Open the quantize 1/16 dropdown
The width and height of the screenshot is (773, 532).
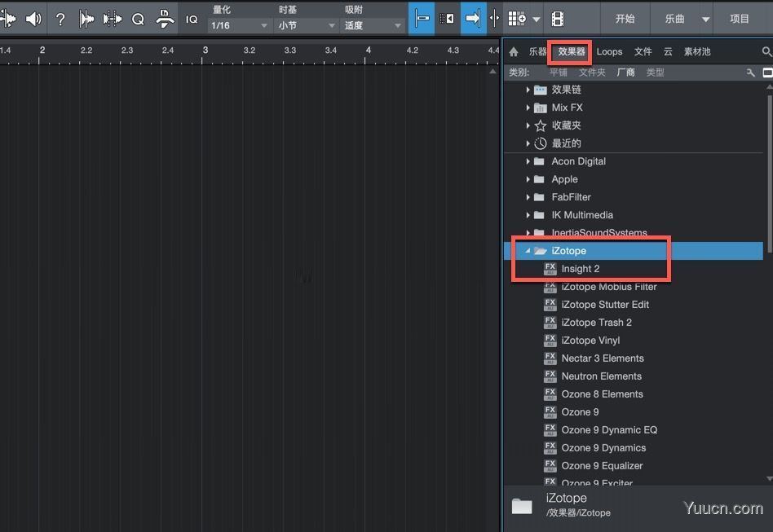tap(239, 25)
